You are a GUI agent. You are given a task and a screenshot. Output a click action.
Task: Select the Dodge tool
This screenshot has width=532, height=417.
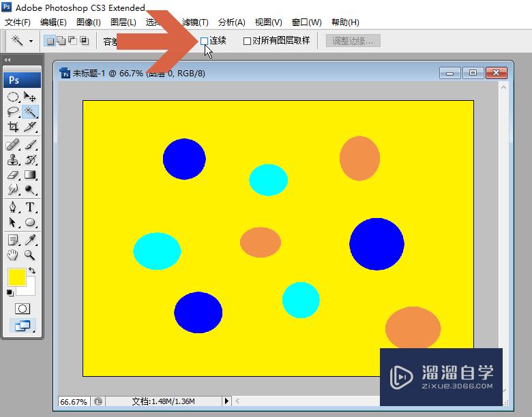pos(30,189)
